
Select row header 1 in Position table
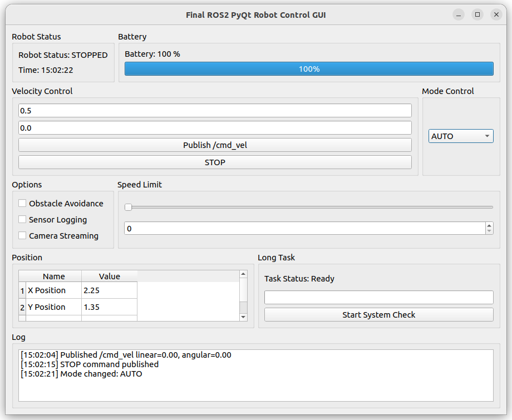click(22, 290)
